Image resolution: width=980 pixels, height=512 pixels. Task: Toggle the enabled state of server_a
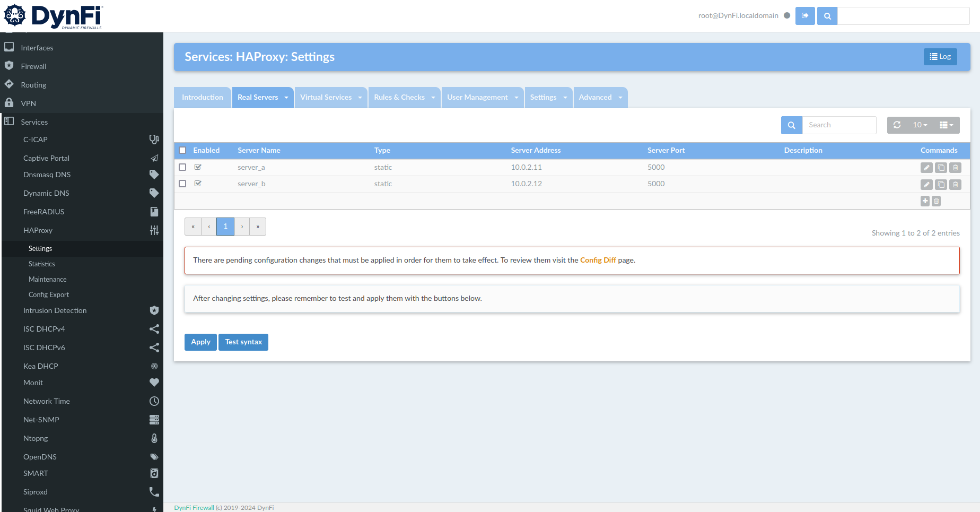[x=198, y=167]
